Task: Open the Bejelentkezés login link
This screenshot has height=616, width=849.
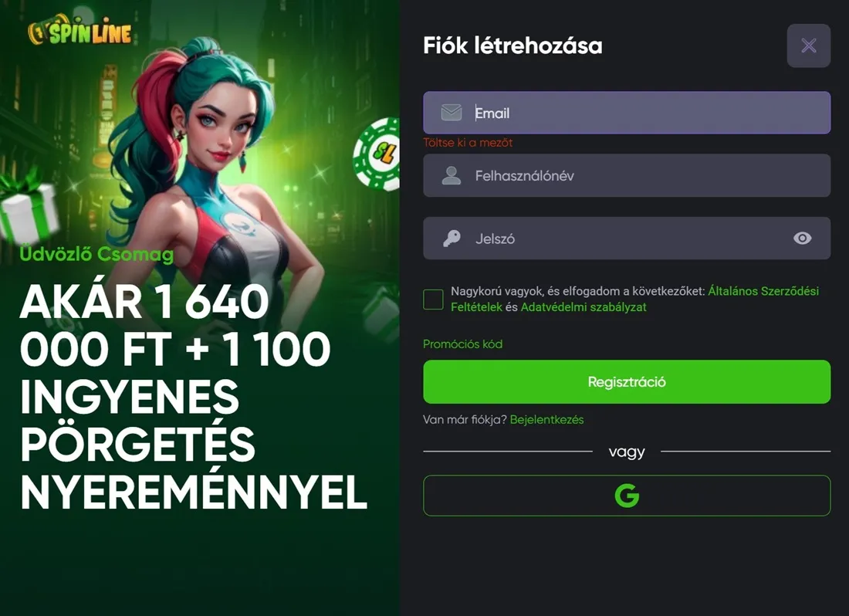Action: [547, 419]
